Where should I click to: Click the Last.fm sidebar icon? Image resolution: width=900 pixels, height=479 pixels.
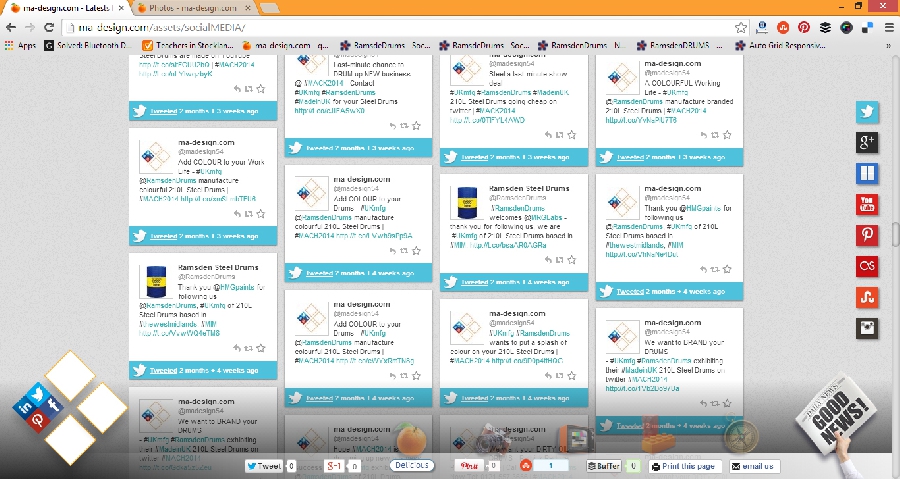(867, 266)
